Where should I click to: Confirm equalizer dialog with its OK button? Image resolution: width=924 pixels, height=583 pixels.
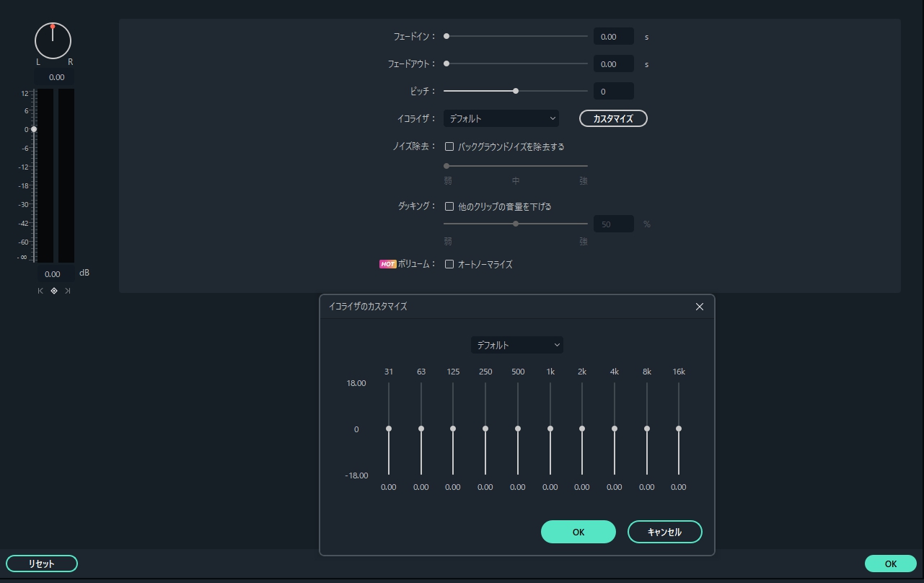coord(578,532)
